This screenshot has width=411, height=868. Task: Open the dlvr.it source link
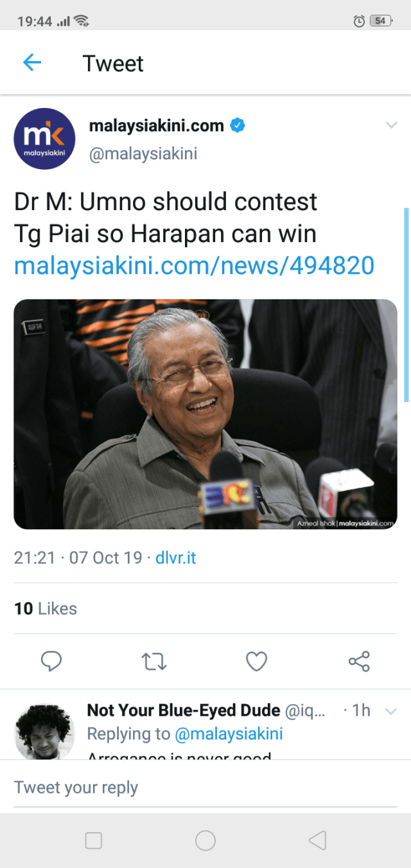coord(176,557)
